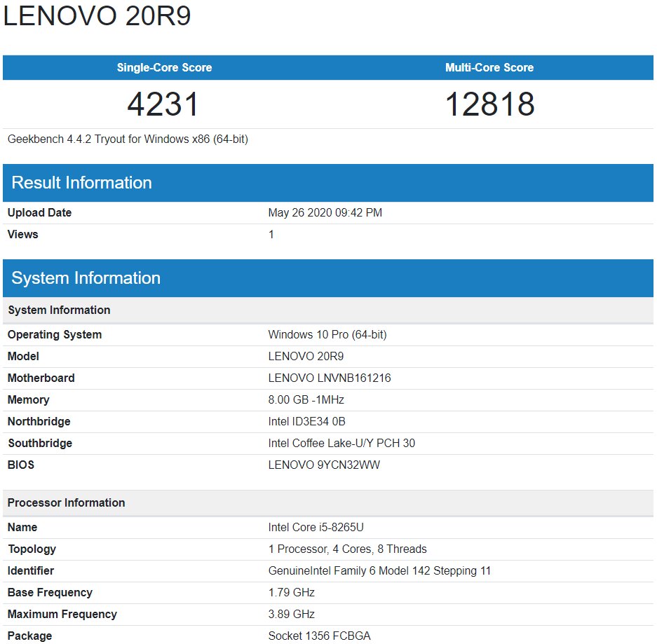Select package value Socket 1356 FCBGA
Screen dimensions: 657x644
(319, 636)
